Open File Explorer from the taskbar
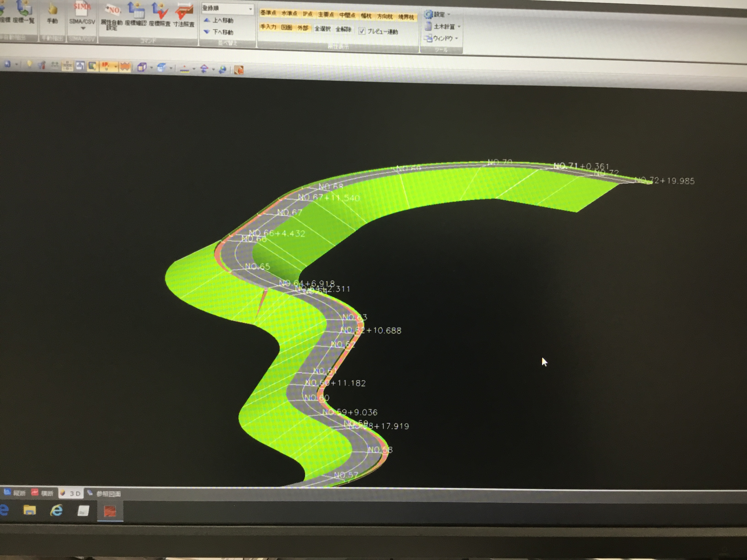Screen dimensions: 747x560 click(x=30, y=510)
